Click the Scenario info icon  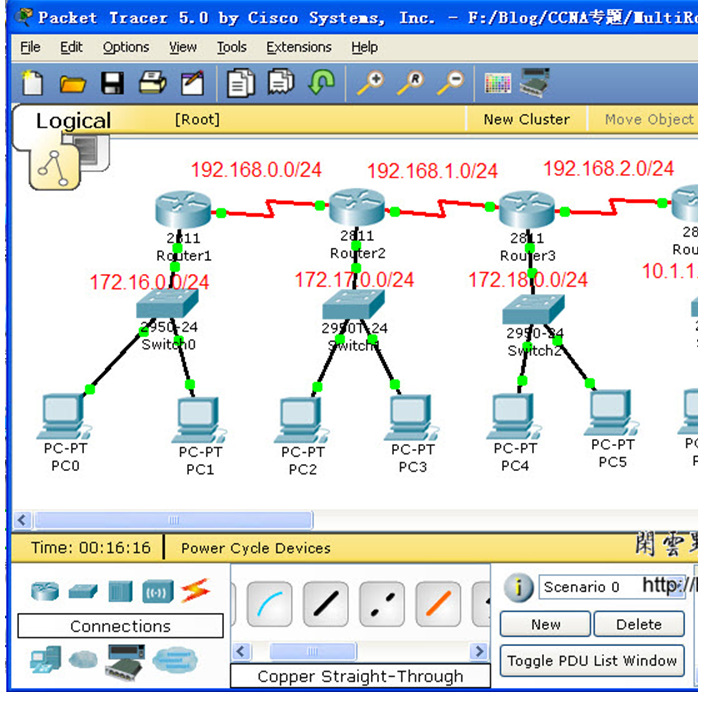[x=519, y=588]
